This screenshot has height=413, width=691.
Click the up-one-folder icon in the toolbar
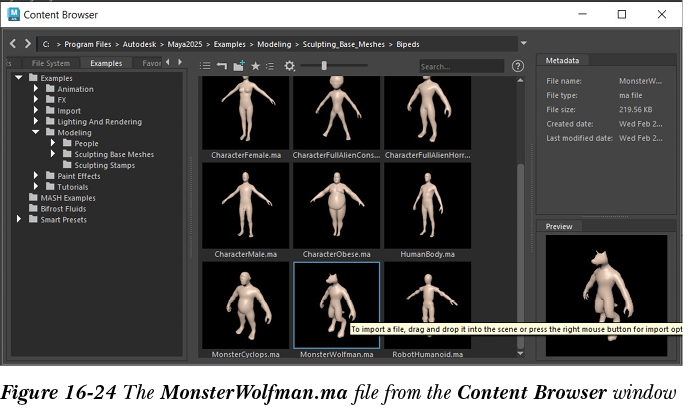point(221,66)
